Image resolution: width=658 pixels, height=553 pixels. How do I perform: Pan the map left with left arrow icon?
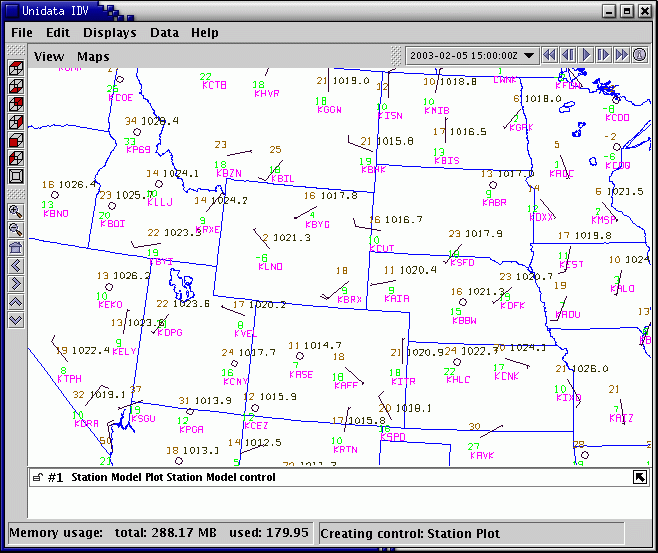[16, 266]
